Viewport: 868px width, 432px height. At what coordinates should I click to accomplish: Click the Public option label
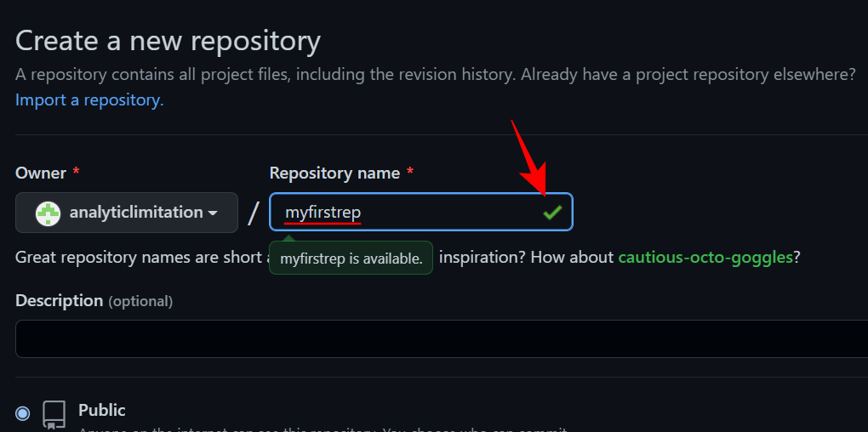(102, 410)
